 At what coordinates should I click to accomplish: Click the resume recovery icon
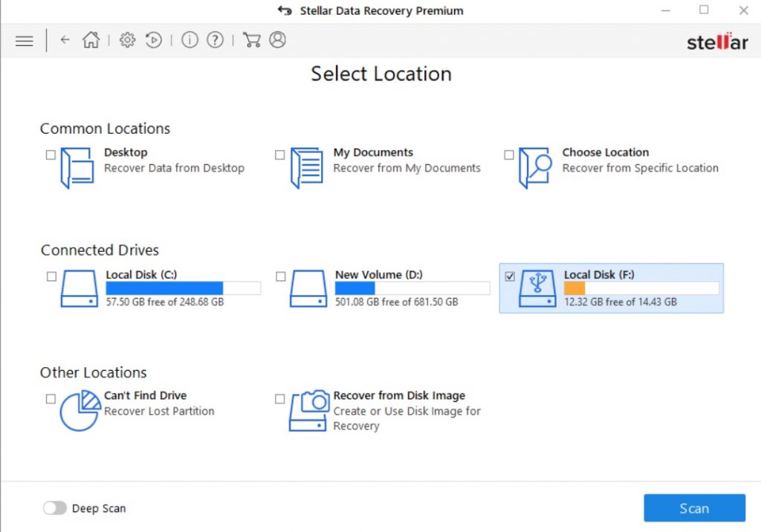coord(154,40)
